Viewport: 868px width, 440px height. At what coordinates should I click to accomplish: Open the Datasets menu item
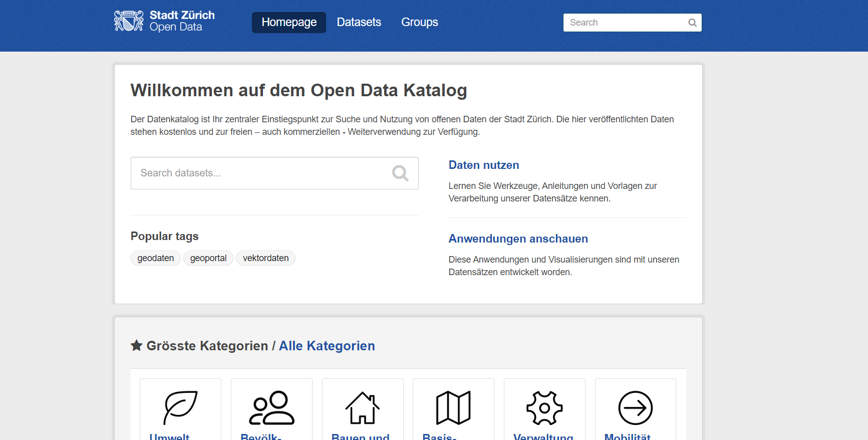(x=359, y=23)
